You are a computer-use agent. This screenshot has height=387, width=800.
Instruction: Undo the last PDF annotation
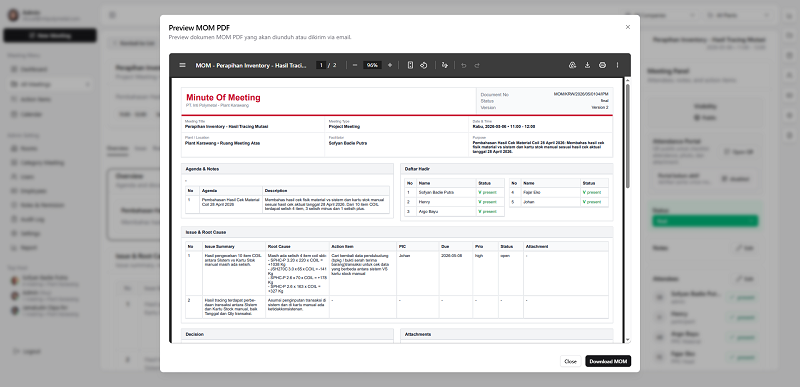463,65
